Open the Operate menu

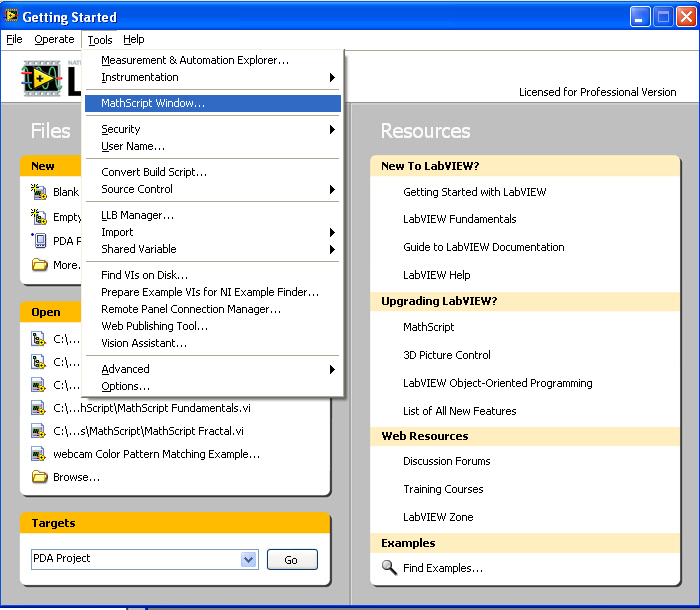(x=54, y=39)
